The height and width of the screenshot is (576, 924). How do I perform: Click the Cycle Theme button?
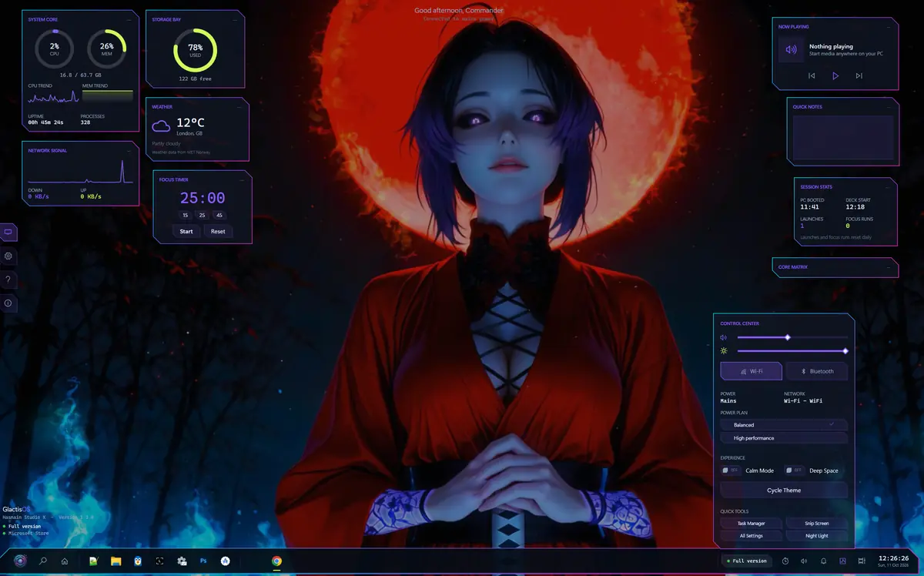coord(784,491)
